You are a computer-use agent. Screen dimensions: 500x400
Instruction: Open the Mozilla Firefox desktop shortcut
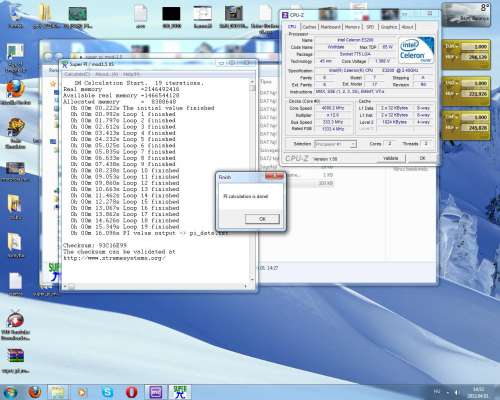(15, 93)
